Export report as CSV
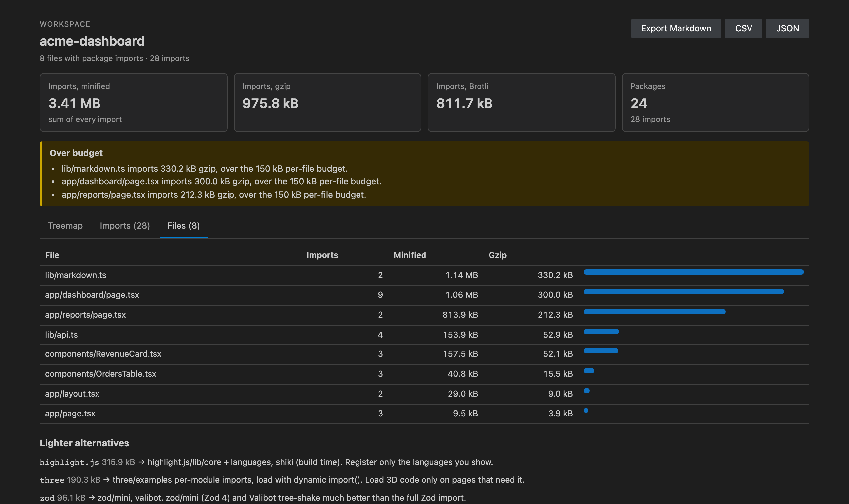 coord(744,28)
